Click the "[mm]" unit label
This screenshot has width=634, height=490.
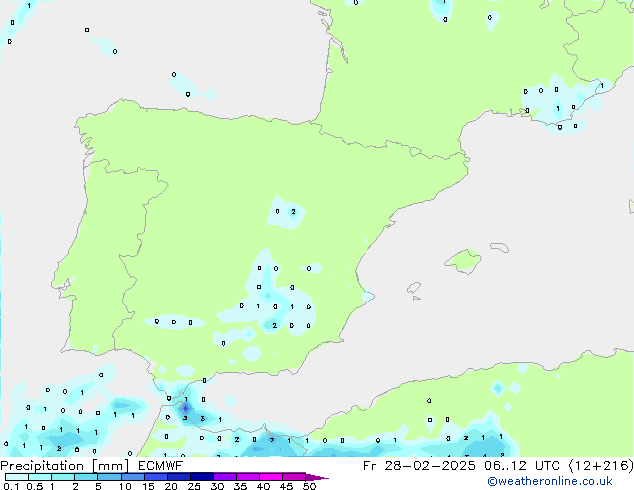click(x=111, y=466)
